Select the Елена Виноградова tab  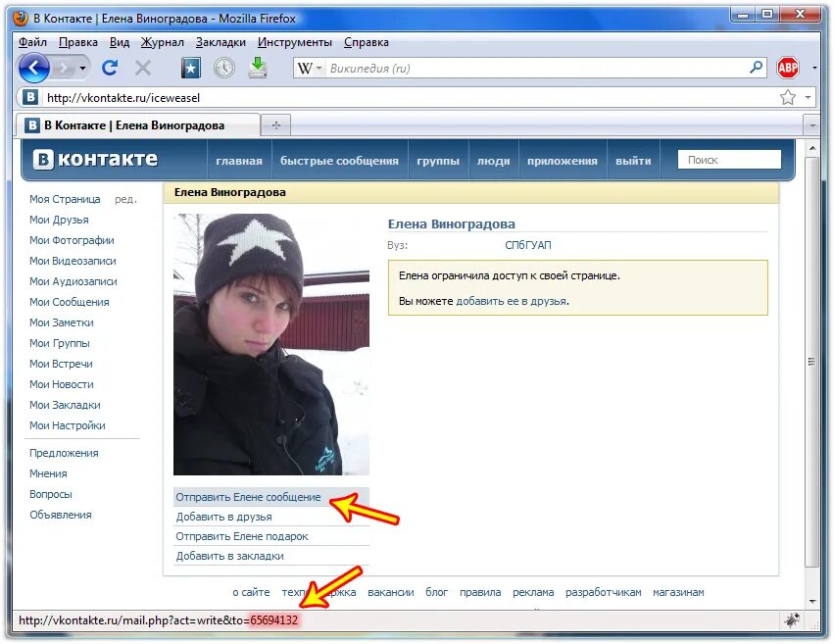pos(138,125)
